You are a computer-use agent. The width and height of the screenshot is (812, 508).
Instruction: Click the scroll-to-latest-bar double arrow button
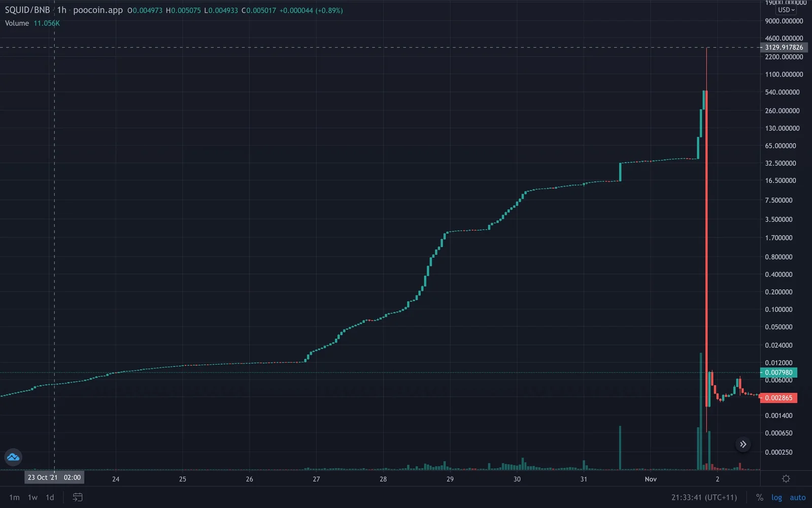tap(743, 444)
